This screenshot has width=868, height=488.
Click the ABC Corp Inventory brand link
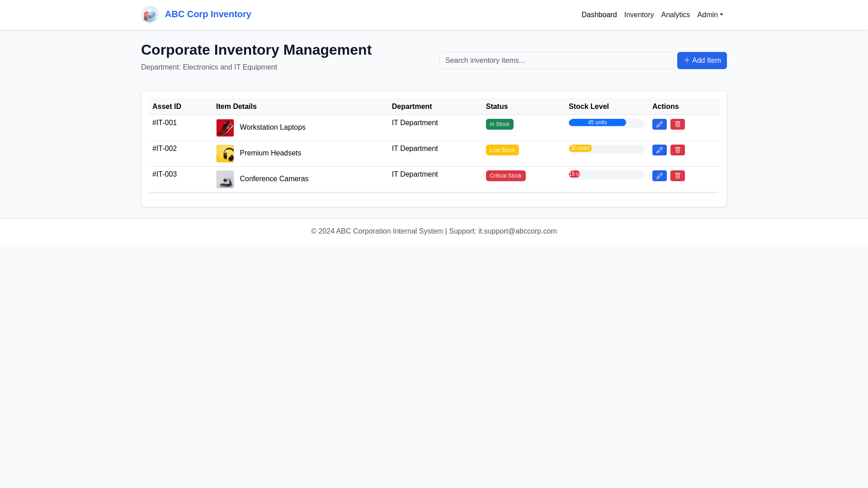tap(208, 14)
